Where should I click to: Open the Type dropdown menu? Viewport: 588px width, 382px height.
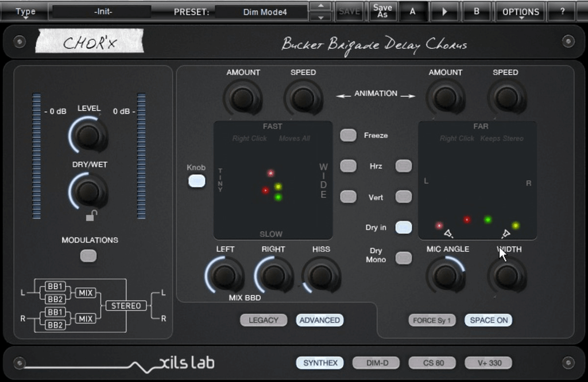click(x=25, y=11)
